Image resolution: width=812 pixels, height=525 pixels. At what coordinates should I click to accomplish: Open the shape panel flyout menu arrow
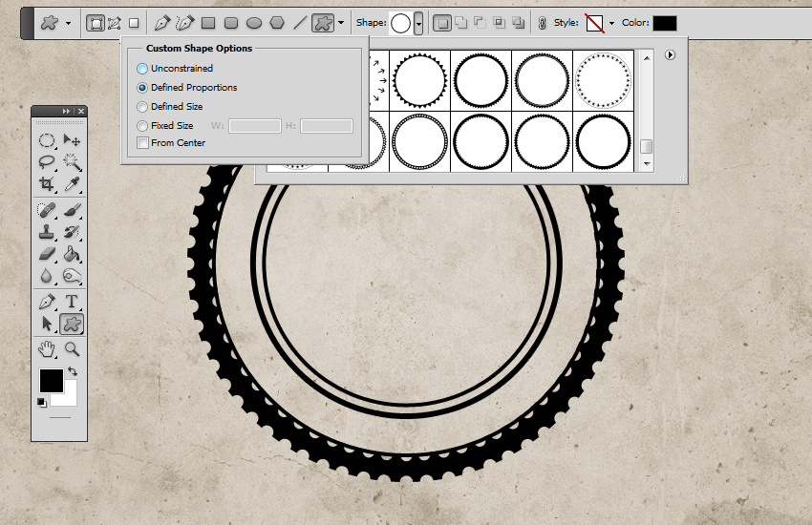click(670, 55)
